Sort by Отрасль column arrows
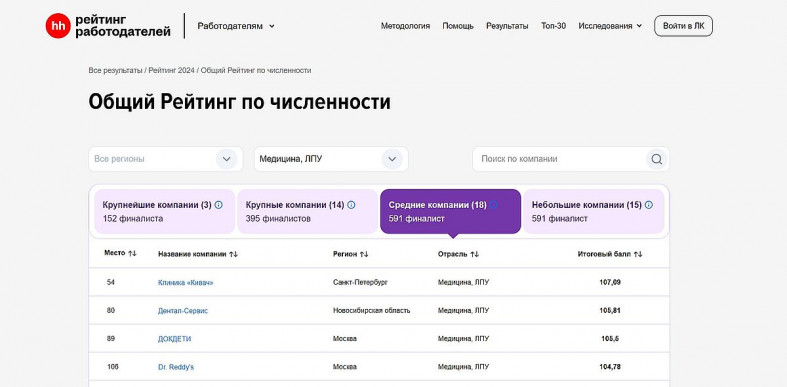 click(x=474, y=254)
